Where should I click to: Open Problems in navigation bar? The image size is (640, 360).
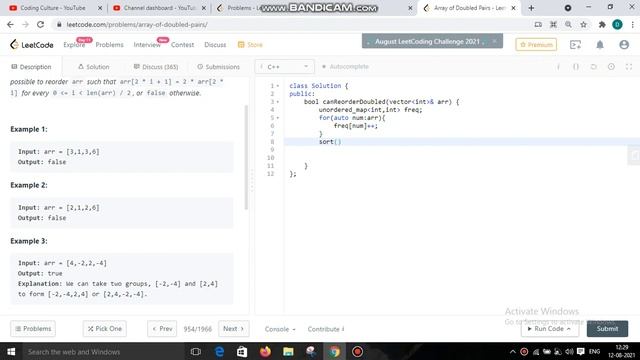109,44
